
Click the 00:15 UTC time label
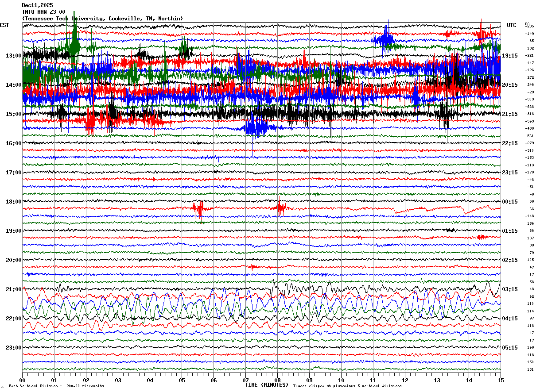510,202
